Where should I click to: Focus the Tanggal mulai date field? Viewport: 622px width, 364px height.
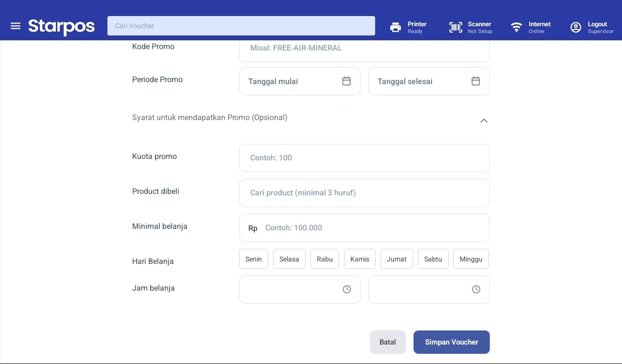click(x=300, y=81)
